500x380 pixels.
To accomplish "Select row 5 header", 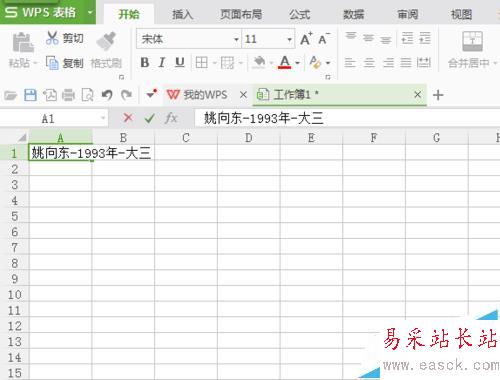I will tap(14, 216).
